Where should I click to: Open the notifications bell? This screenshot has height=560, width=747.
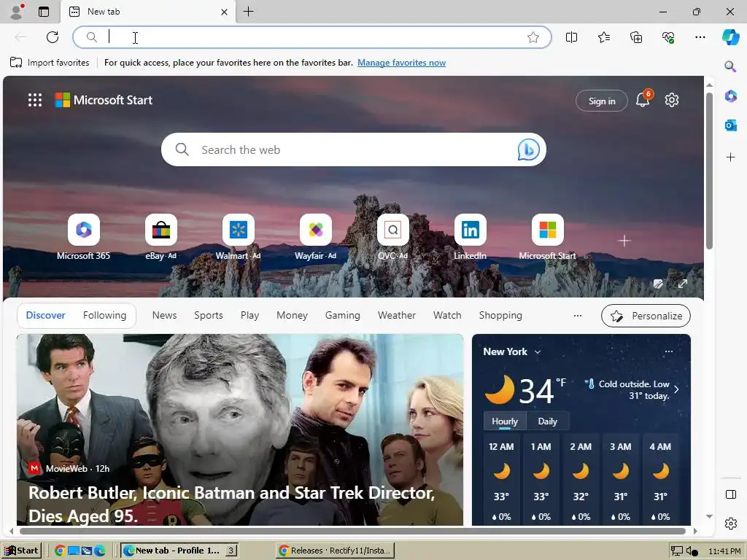point(643,99)
